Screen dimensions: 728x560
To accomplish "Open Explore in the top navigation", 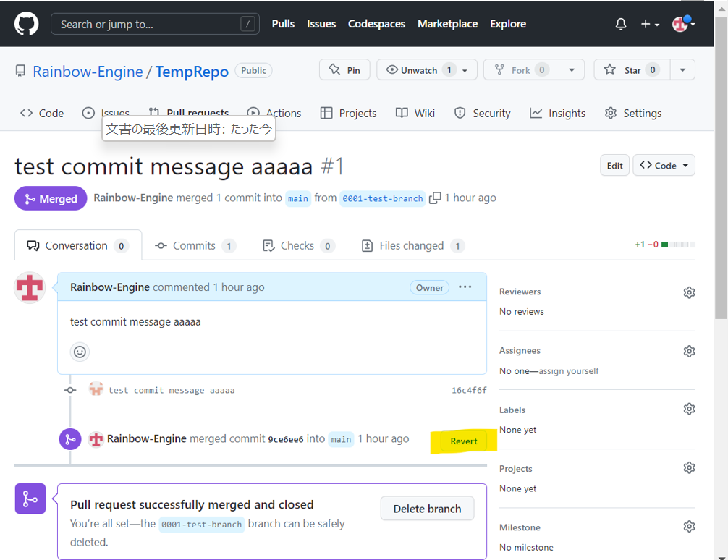I will click(x=508, y=24).
